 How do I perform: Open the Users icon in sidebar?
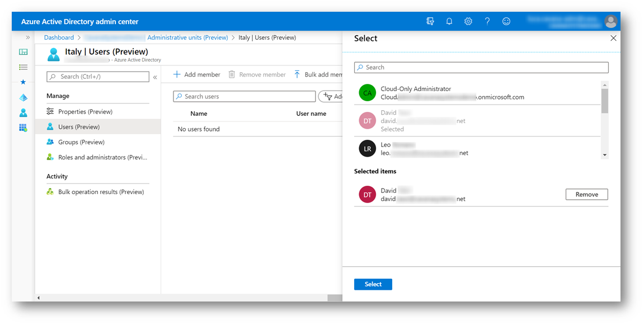point(23,112)
